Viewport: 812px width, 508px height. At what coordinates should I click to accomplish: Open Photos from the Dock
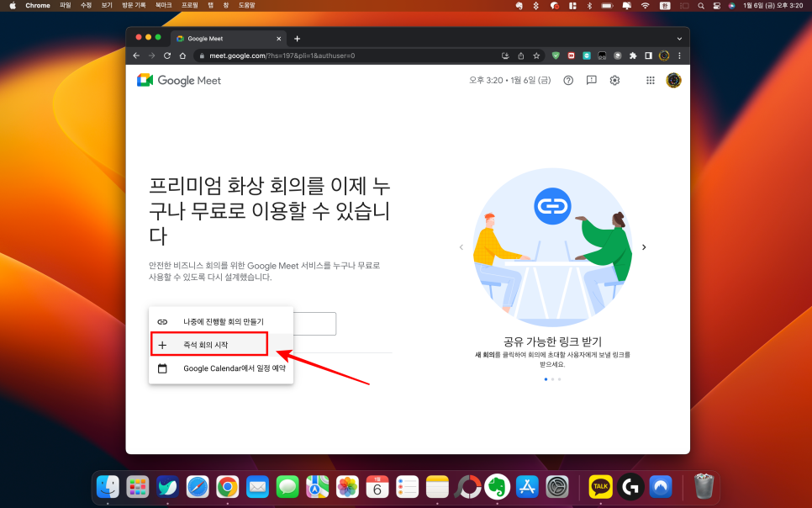coord(347,487)
